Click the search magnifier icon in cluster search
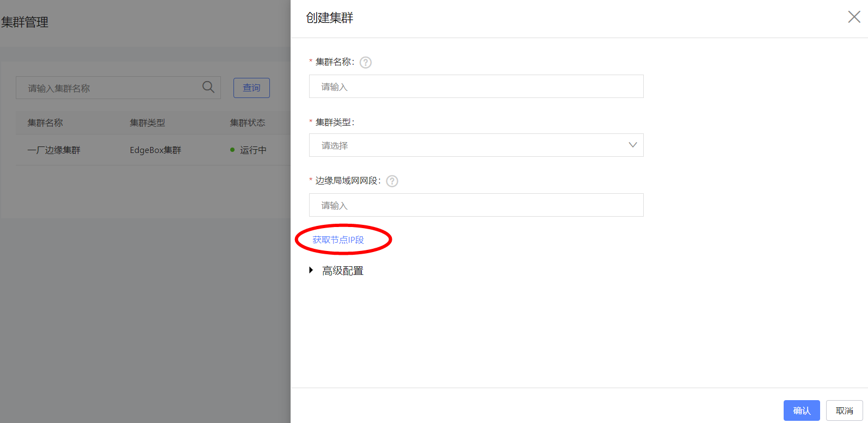 coord(208,87)
